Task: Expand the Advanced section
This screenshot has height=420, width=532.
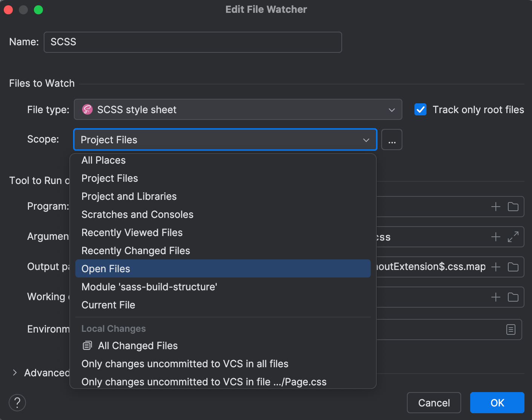Action: click(x=14, y=372)
